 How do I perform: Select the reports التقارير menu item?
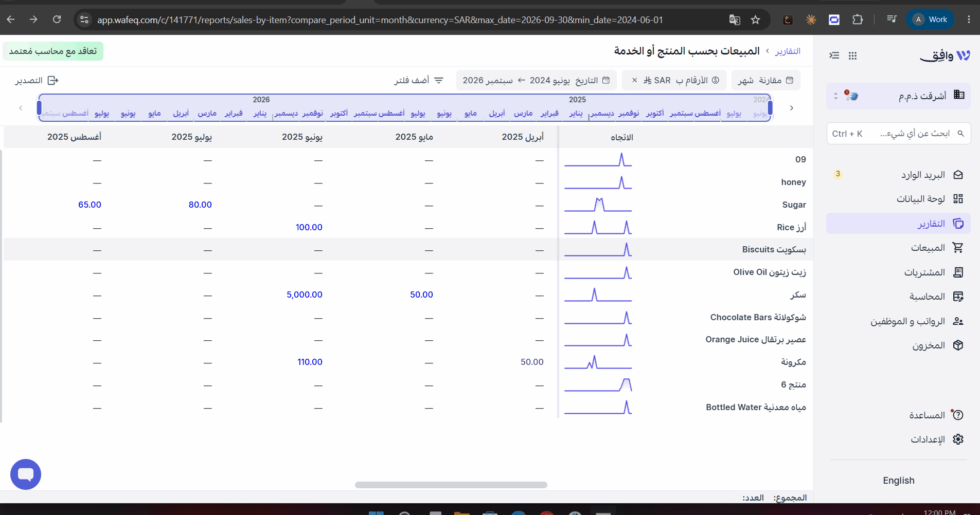click(x=899, y=224)
